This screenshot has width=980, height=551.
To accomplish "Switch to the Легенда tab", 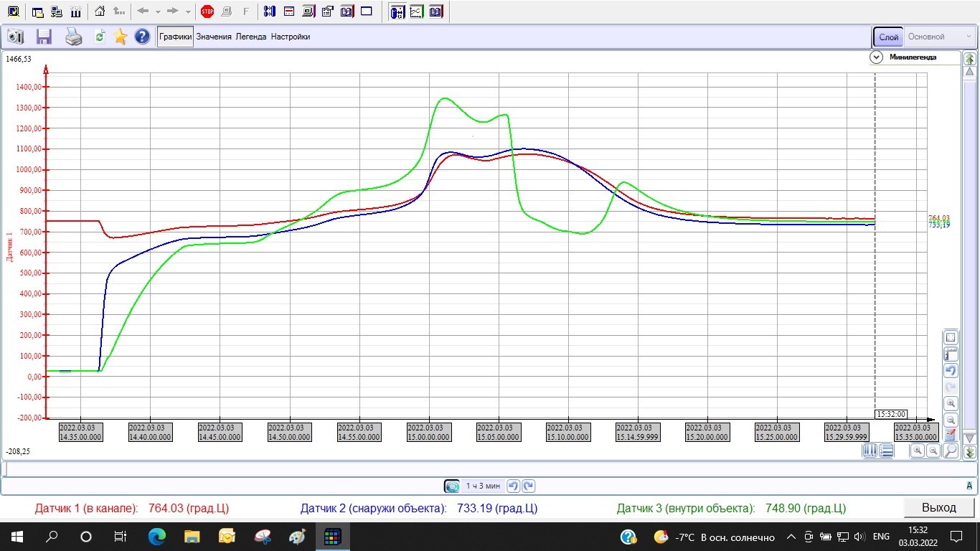I will [x=251, y=37].
